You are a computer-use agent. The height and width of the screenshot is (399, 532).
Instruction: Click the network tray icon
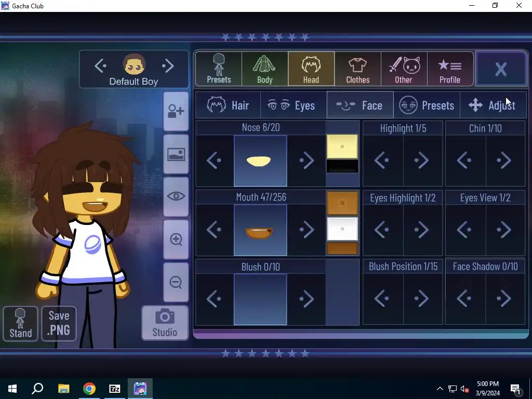coord(453,389)
